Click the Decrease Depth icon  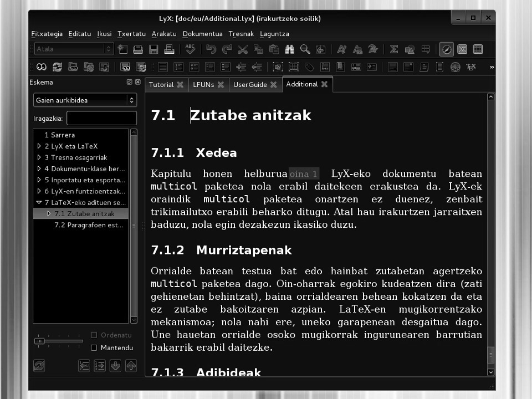point(257,67)
